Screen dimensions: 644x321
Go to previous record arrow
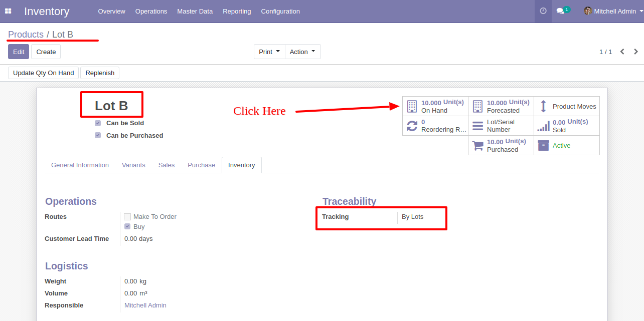pyautogui.click(x=622, y=52)
